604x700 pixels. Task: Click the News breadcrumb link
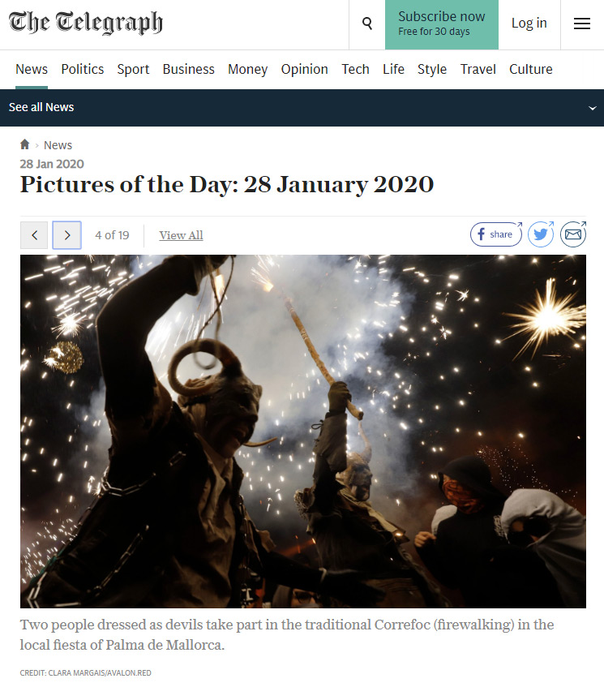point(58,145)
